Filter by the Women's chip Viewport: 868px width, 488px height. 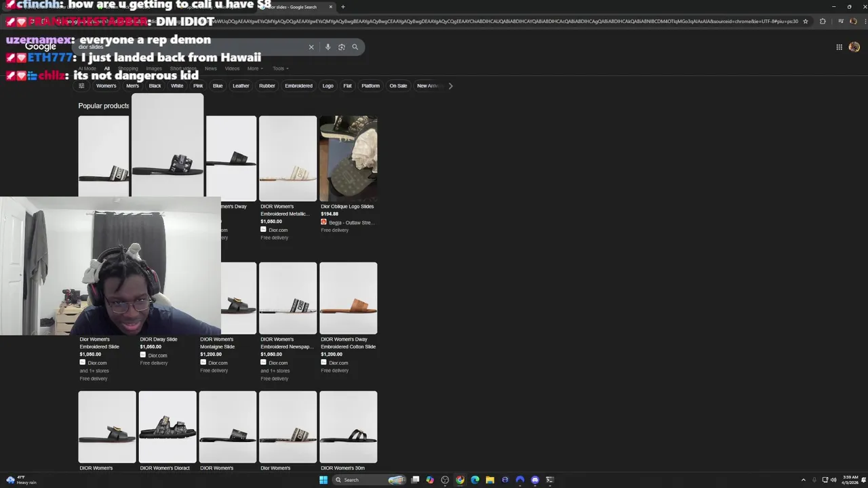click(106, 86)
